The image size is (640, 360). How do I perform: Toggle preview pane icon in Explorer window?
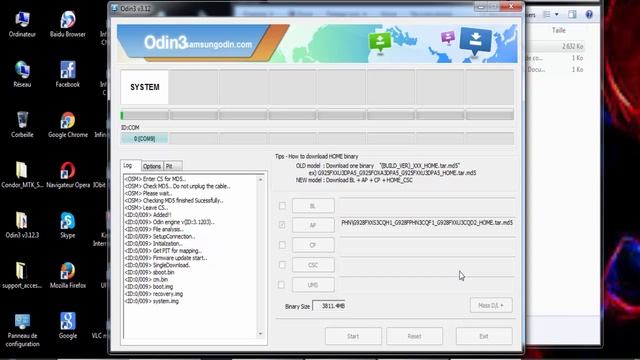(572, 14)
